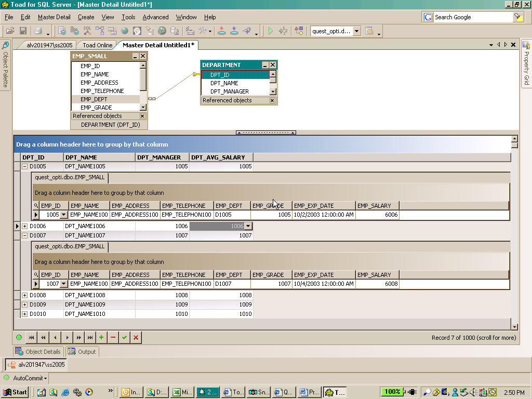532x399 pixels.
Task: Collapse the D1005 department row
Action: coord(24,167)
